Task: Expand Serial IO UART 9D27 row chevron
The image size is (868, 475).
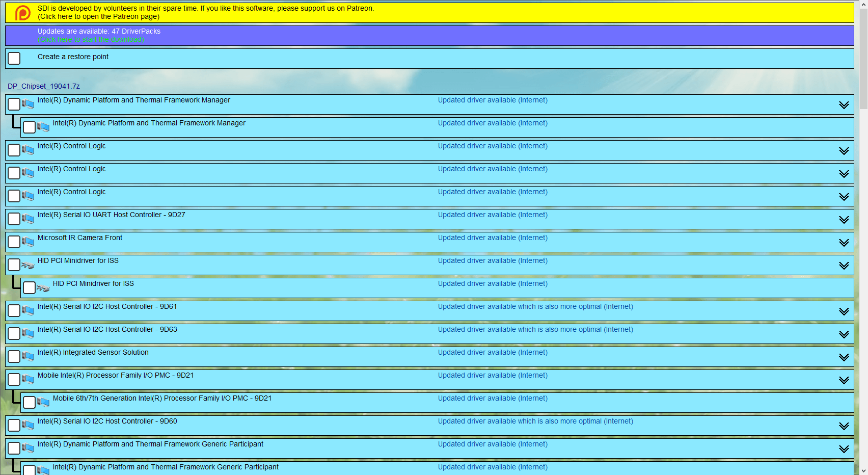Action: (x=844, y=220)
